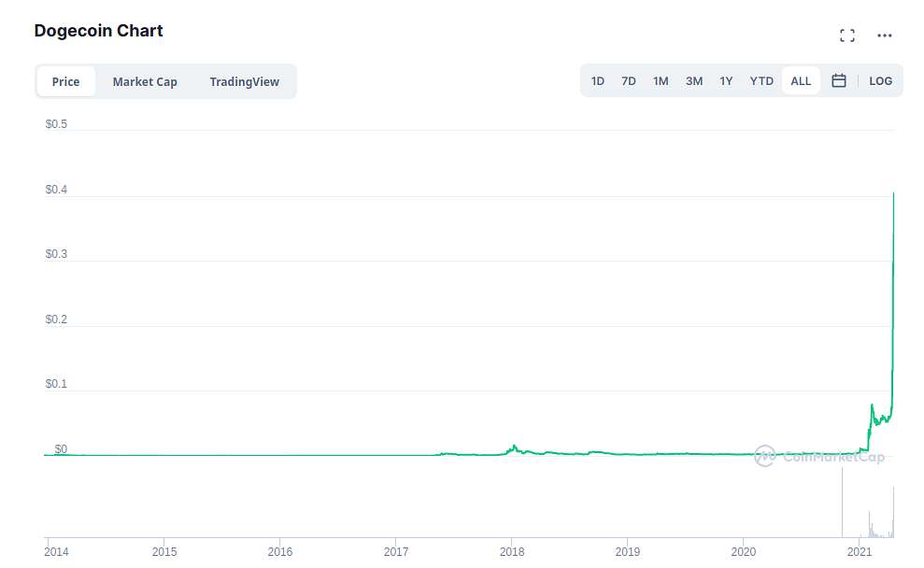The height and width of the screenshot is (568, 924).
Task: Select the 1M time range
Action: 661,80
